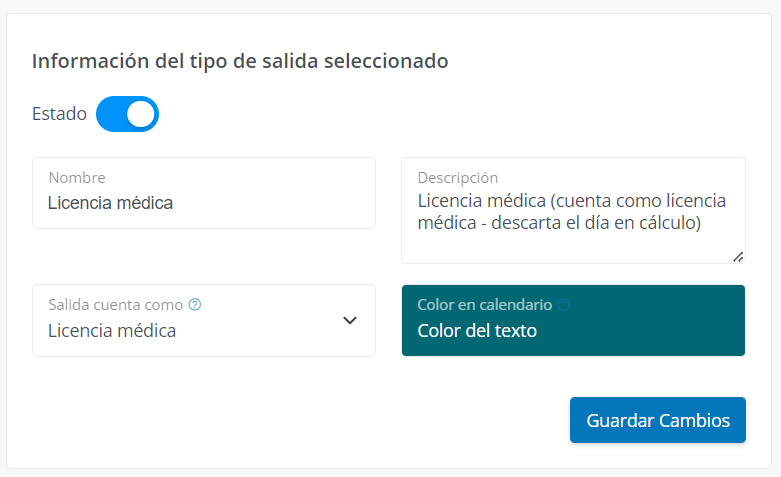This screenshot has width=781, height=477.
Task: Click the Licencia médica text in Nombre
Action: [111, 203]
